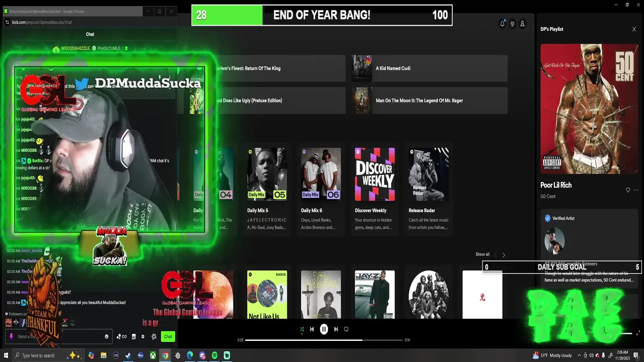Go to previous carousel page arrow
The width and height of the screenshot is (644, 362).
point(495,255)
